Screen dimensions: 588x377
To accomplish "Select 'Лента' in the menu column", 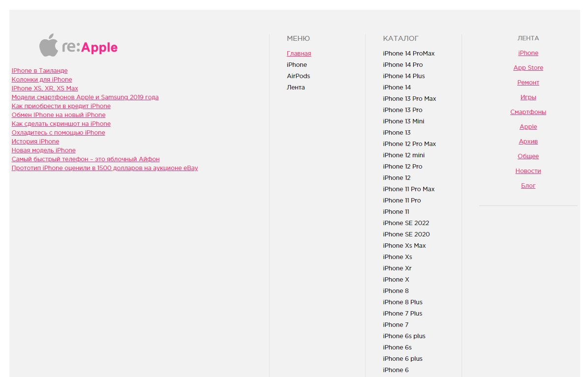I will click(296, 87).
